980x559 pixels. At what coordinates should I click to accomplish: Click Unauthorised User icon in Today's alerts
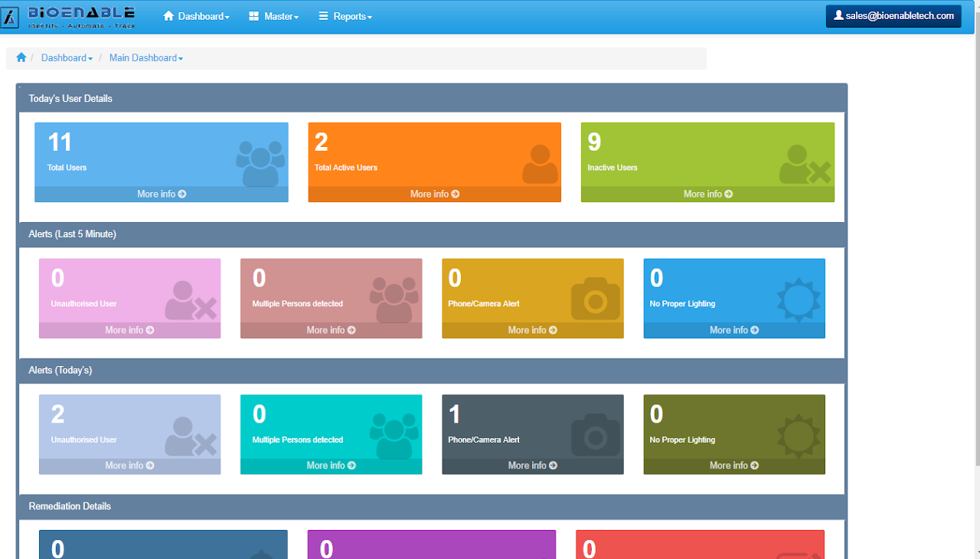pyautogui.click(x=191, y=436)
